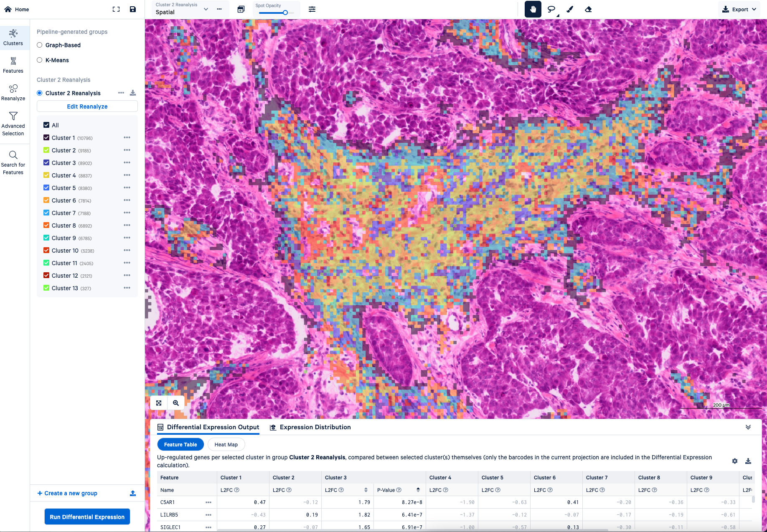767x532 pixels.
Task: Activate the hand pan tool
Action: pos(533,9)
